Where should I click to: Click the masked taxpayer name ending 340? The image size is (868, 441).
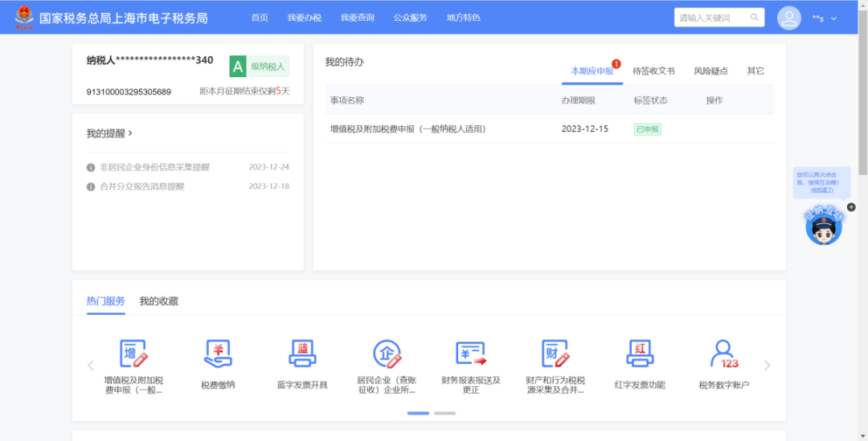coord(150,60)
